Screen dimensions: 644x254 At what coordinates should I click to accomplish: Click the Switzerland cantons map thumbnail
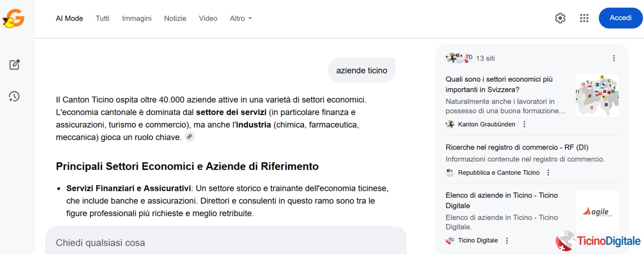click(597, 95)
